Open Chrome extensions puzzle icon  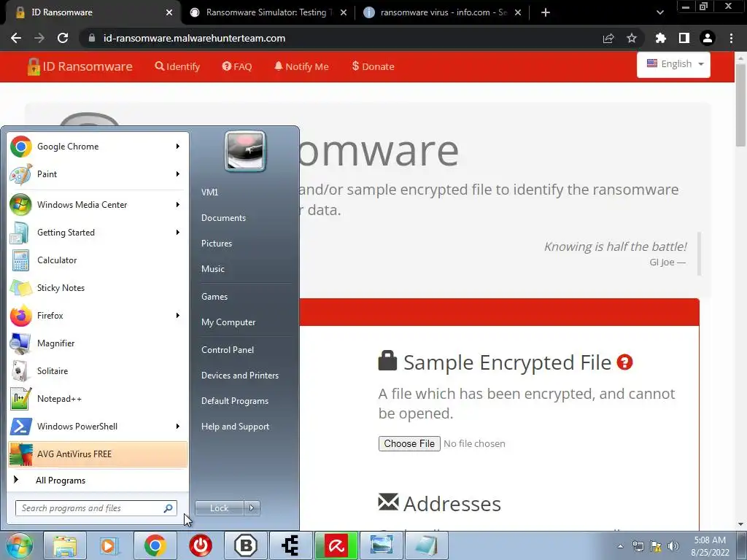(661, 38)
